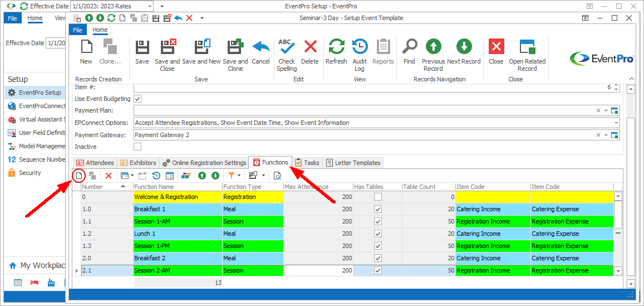
Task: Toggle Has Tables for Session 1-PM
Action: pos(378,246)
